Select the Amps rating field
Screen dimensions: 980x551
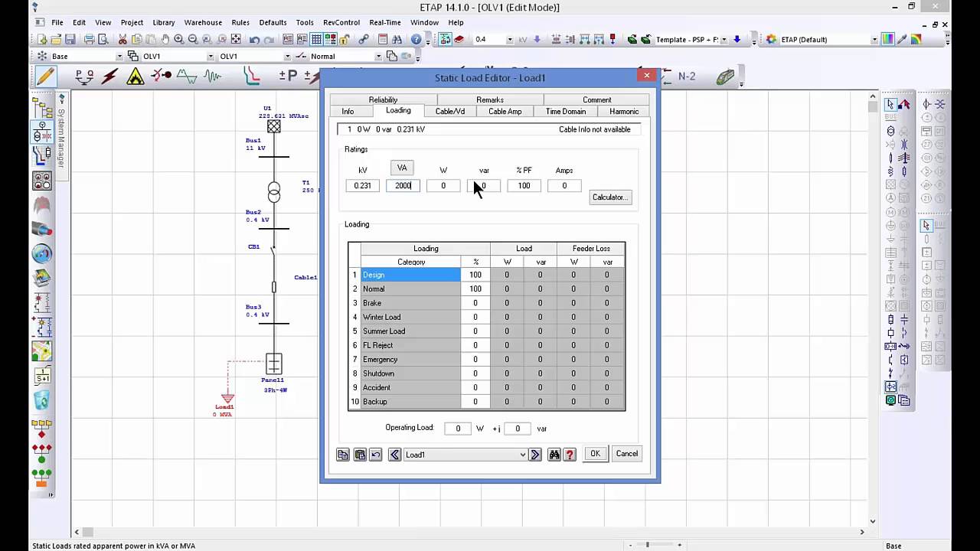[x=564, y=186]
